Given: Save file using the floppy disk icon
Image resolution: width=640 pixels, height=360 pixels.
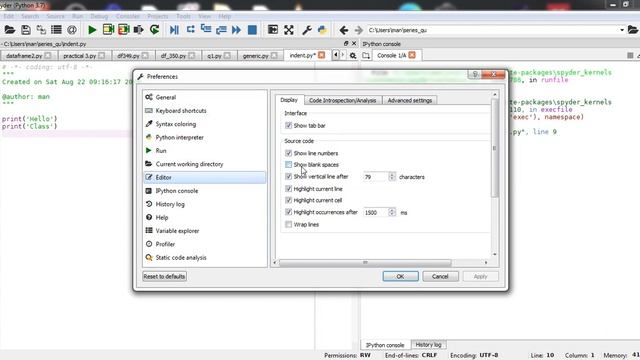Looking at the screenshot, I should click(26, 30).
